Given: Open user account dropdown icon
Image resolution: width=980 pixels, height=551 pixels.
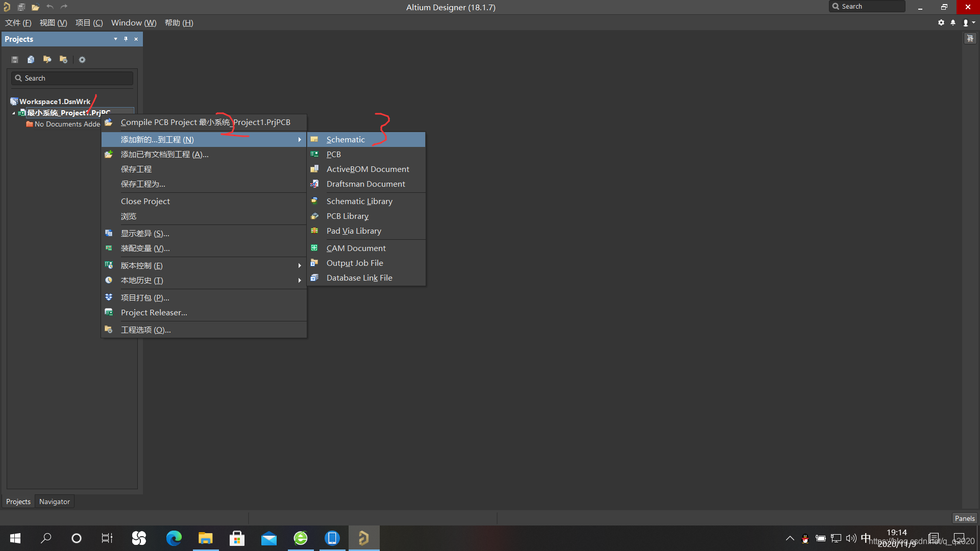Looking at the screenshot, I should point(969,23).
